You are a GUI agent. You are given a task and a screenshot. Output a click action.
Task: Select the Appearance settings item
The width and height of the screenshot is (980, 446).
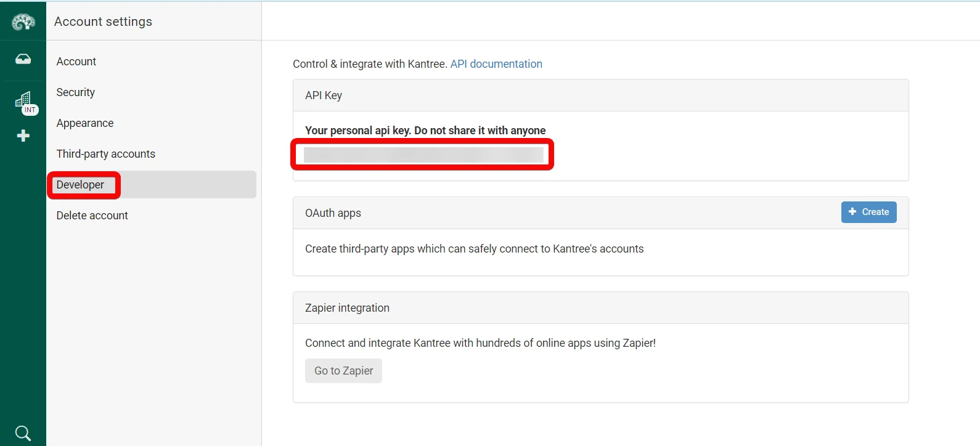85,123
